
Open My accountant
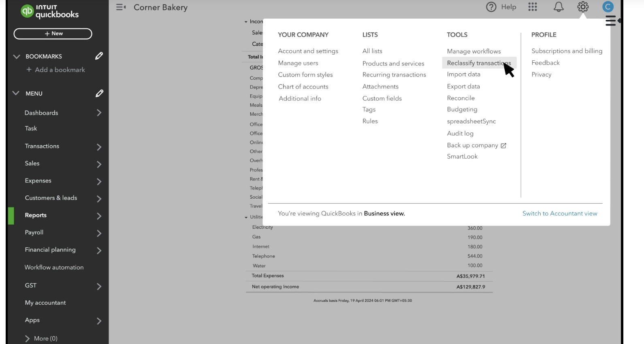tap(45, 303)
